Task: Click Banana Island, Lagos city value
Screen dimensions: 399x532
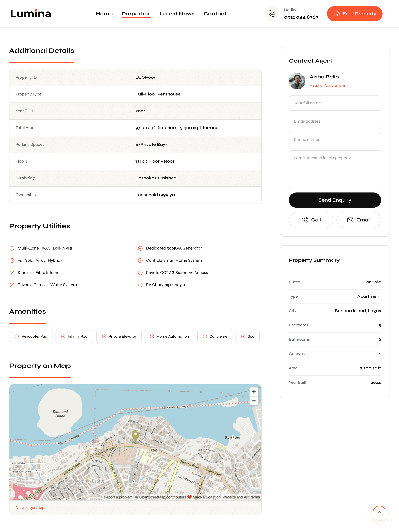Action: click(x=358, y=311)
